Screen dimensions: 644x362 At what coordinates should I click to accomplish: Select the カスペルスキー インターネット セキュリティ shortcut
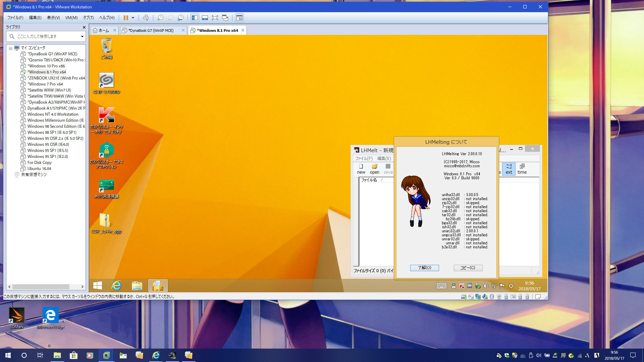[x=106, y=120]
